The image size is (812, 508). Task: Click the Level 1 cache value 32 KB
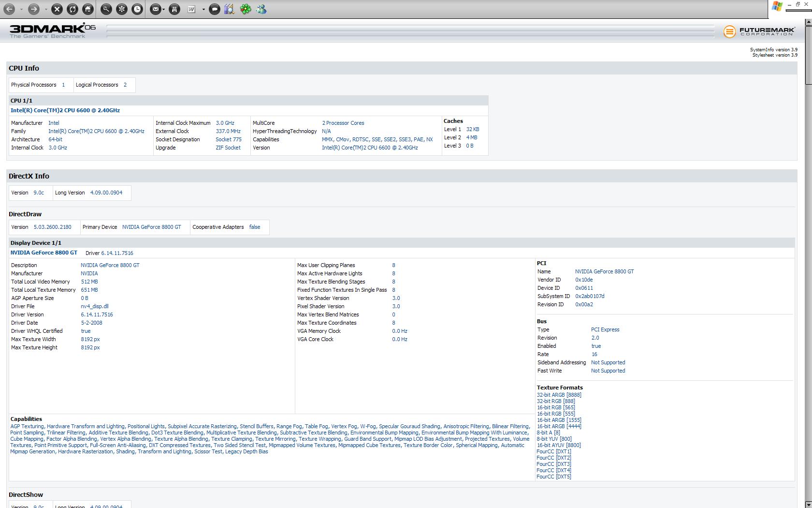pos(473,129)
